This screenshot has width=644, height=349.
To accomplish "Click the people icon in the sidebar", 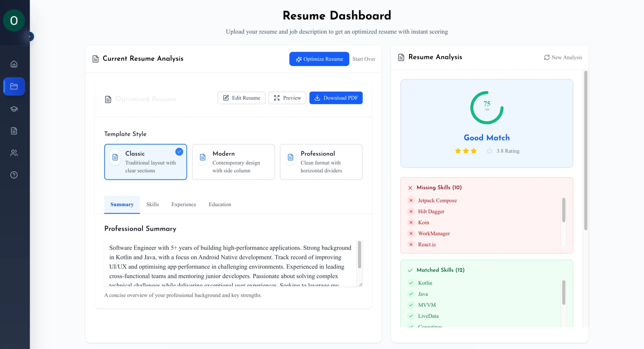I will (14, 153).
